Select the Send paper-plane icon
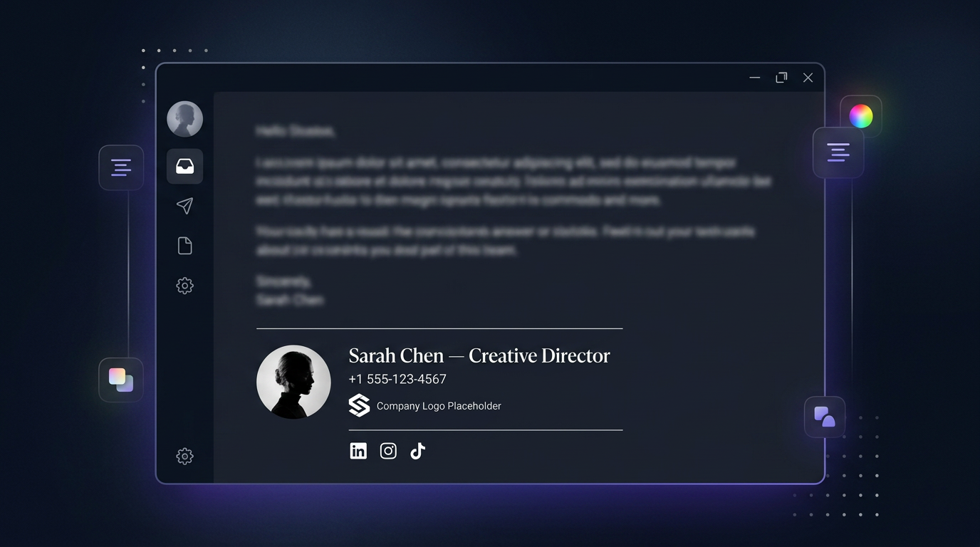Screen dimensions: 980x547 pyautogui.click(x=184, y=206)
